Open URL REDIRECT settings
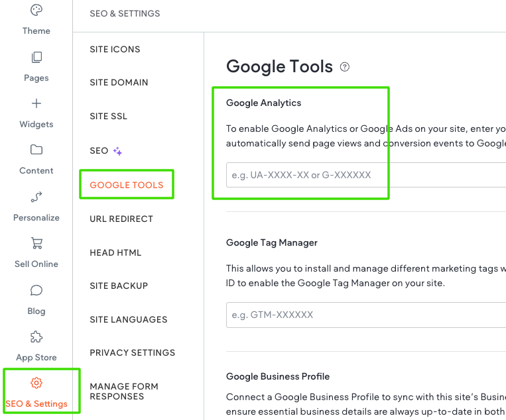 tap(121, 219)
